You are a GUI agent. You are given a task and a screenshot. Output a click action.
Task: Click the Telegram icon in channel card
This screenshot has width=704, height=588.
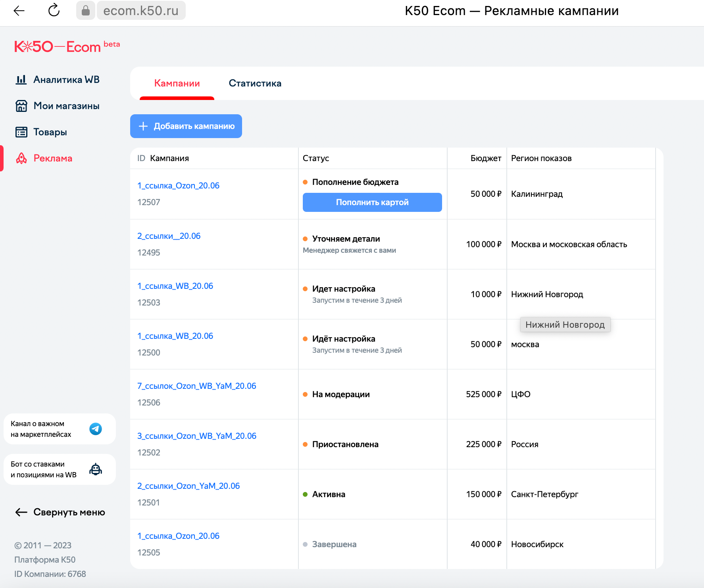coord(96,429)
